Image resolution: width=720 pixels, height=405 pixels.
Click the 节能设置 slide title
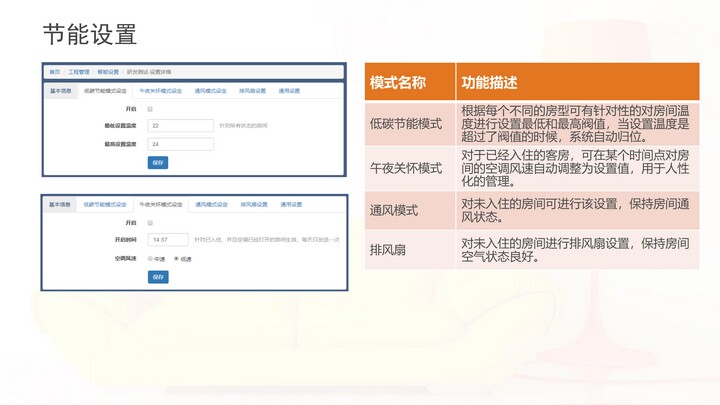point(90,34)
